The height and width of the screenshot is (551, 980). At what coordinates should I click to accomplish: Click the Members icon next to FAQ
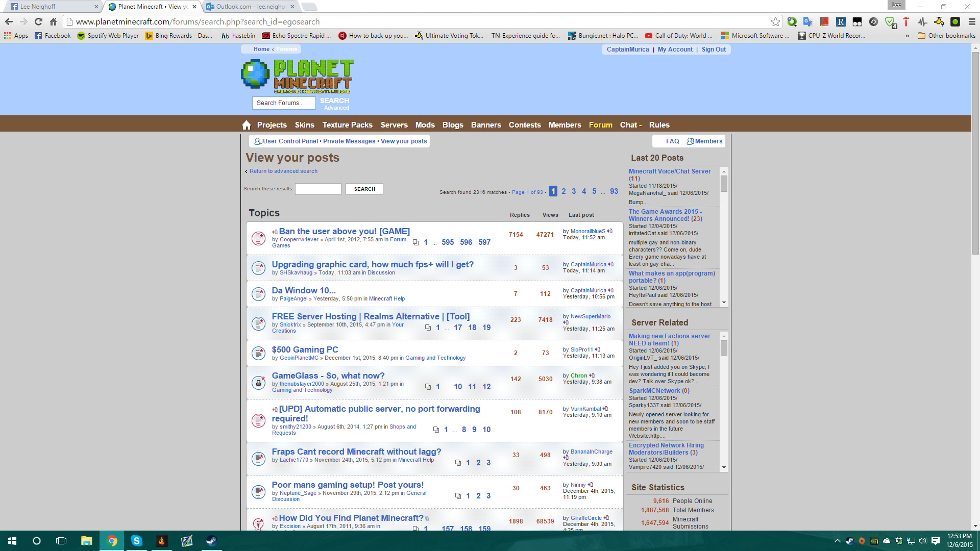coord(690,141)
